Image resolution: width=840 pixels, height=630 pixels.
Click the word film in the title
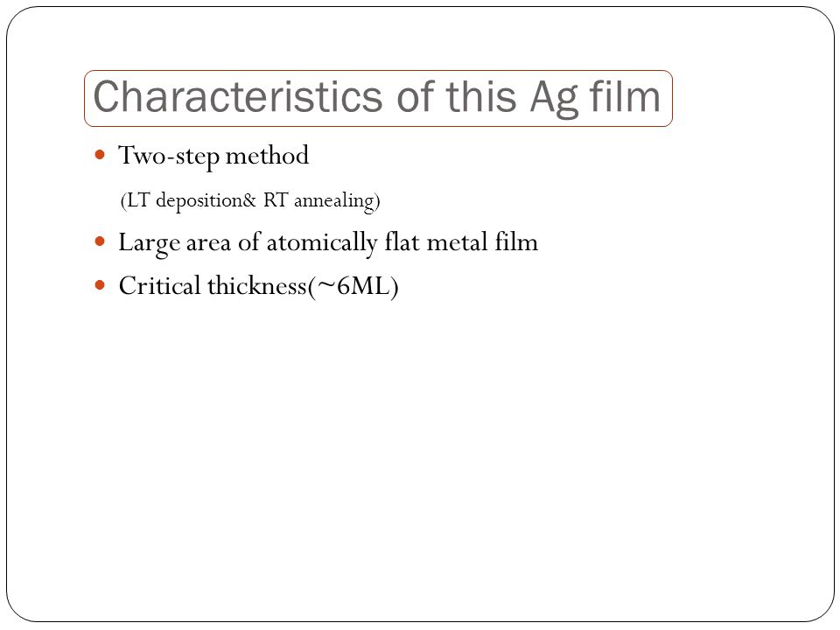click(625, 96)
